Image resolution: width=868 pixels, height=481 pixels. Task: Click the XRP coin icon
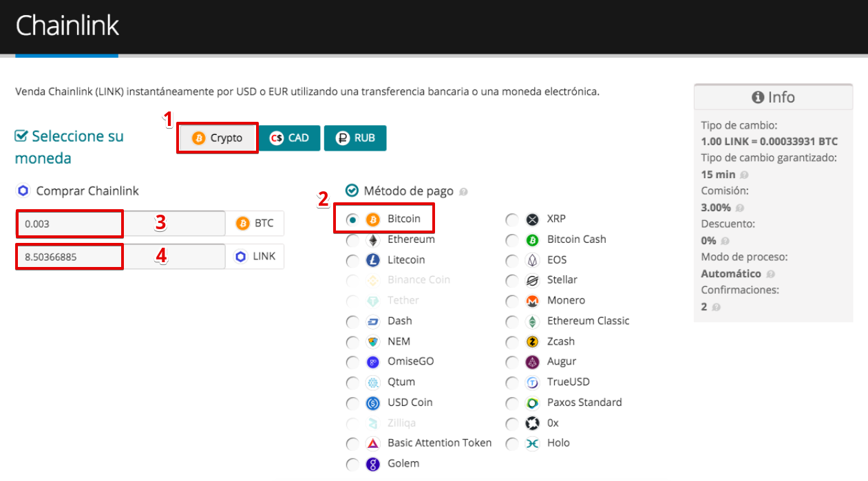pyautogui.click(x=532, y=220)
